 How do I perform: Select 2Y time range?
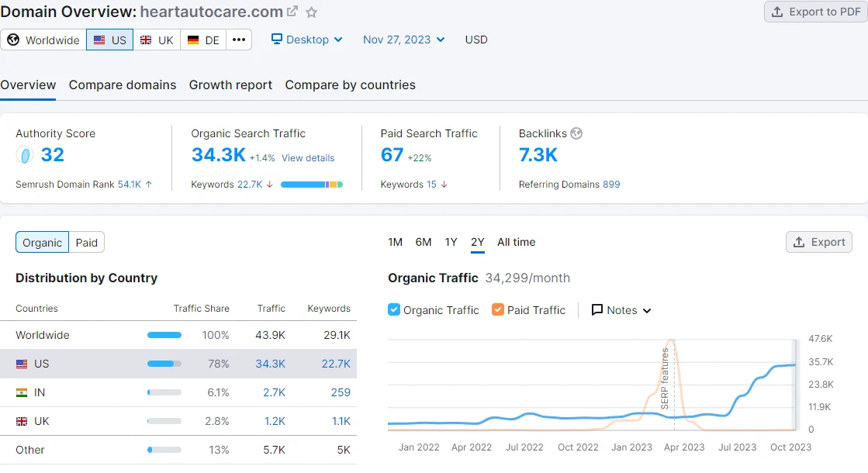click(x=478, y=242)
